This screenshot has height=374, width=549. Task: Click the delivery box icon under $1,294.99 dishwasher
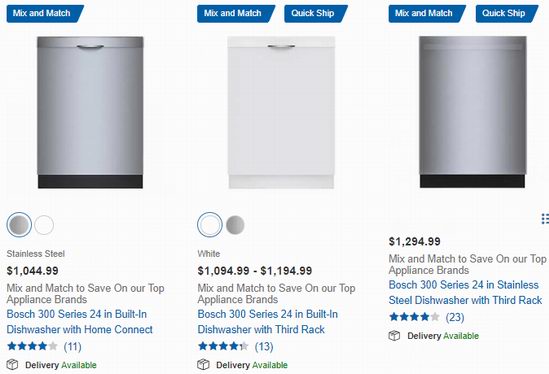[394, 335]
